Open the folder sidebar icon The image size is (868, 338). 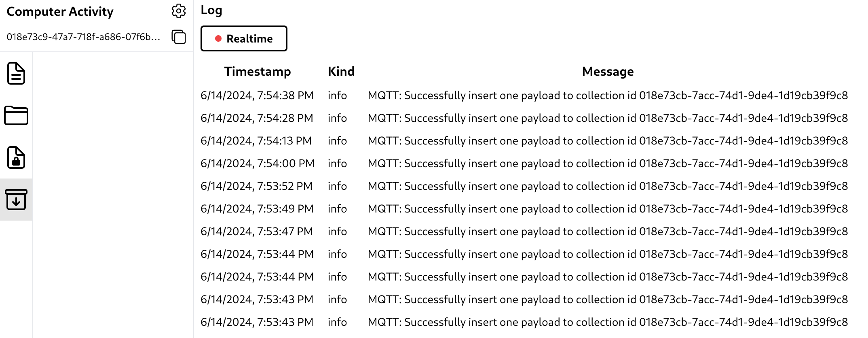click(16, 115)
